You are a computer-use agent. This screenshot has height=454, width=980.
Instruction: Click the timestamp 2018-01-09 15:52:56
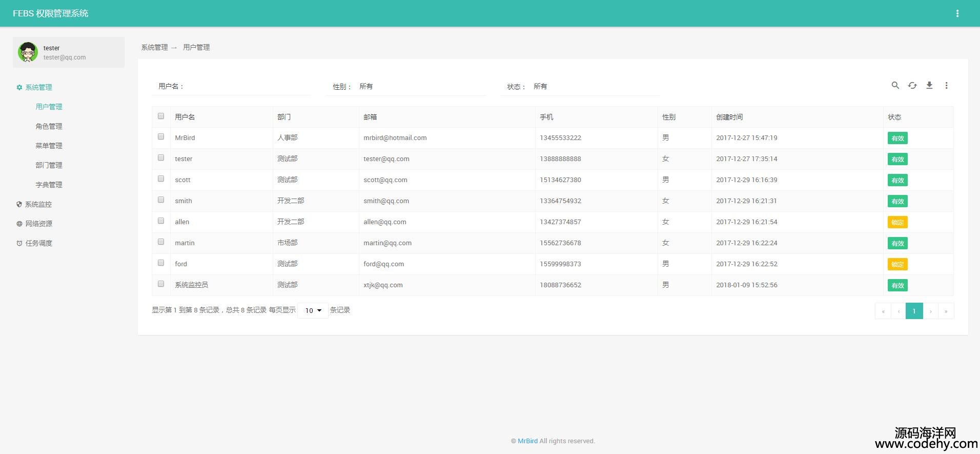[x=747, y=285]
